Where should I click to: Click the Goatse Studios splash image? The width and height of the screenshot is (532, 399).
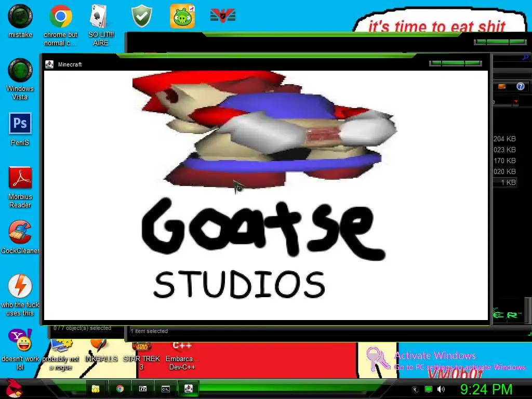266,195
